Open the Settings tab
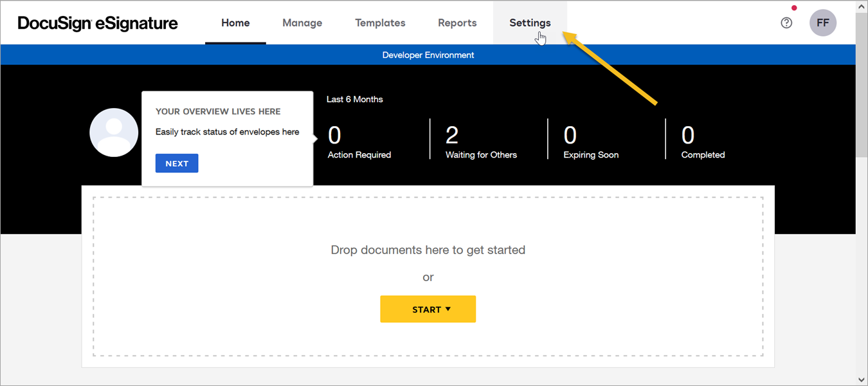Viewport: 868px width, 386px height. (x=530, y=23)
